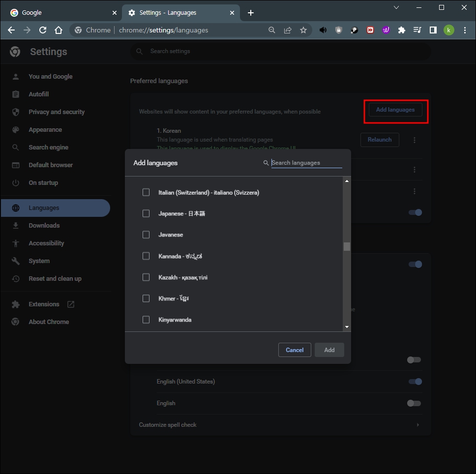476x474 pixels.
Task: Open the green K profile avatar
Action: 449,30
